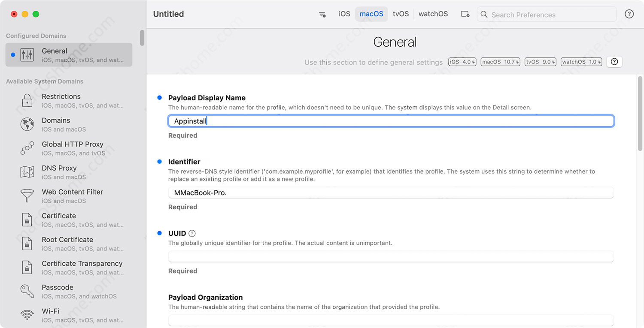Click the device checkmark icon in toolbar
This screenshot has width=644, height=328.
(x=465, y=14)
